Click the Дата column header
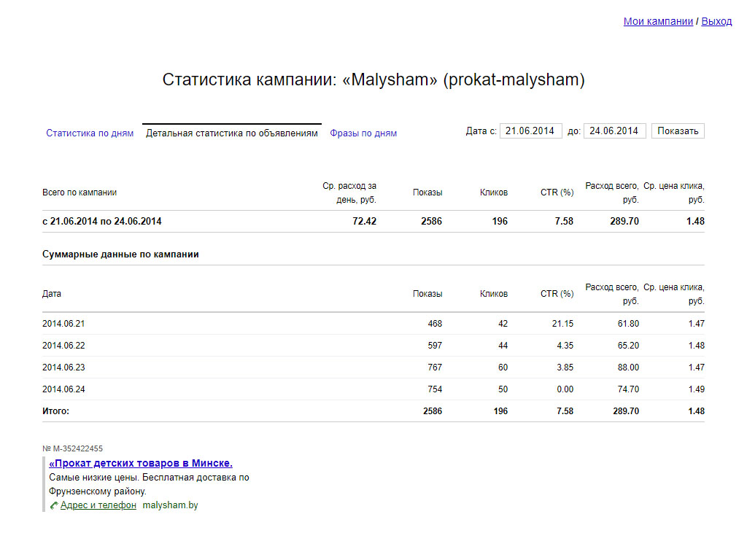This screenshot has width=747, height=560. pos(52,294)
